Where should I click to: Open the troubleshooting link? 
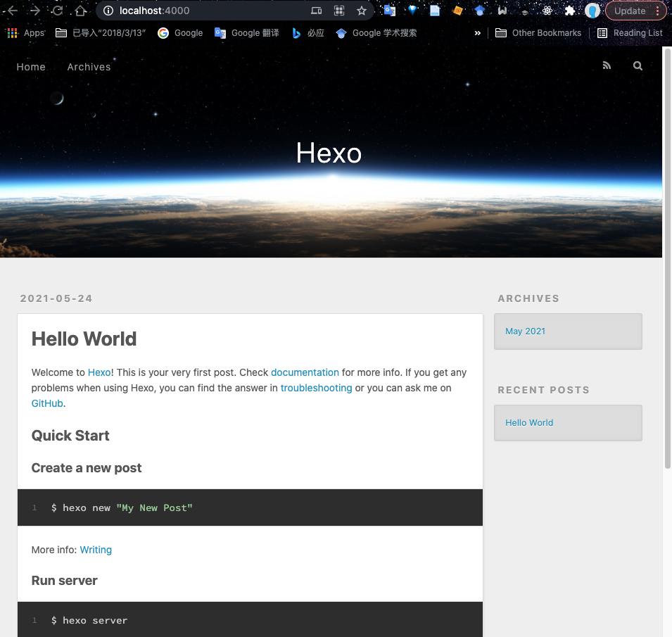click(316, 388)
